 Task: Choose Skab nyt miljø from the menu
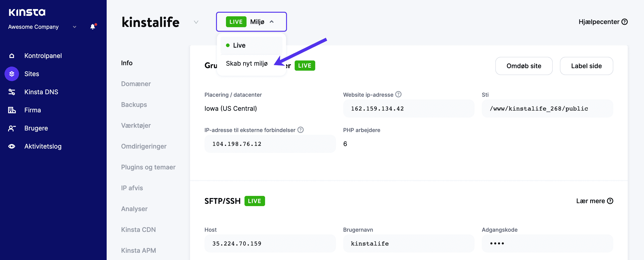coord(247,63)
